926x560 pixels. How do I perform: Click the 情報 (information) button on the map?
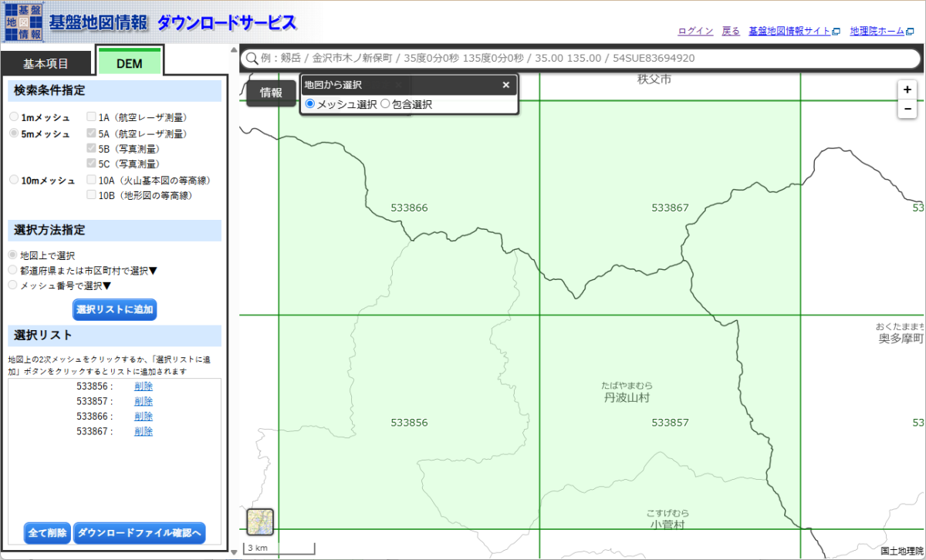(272, 93)
